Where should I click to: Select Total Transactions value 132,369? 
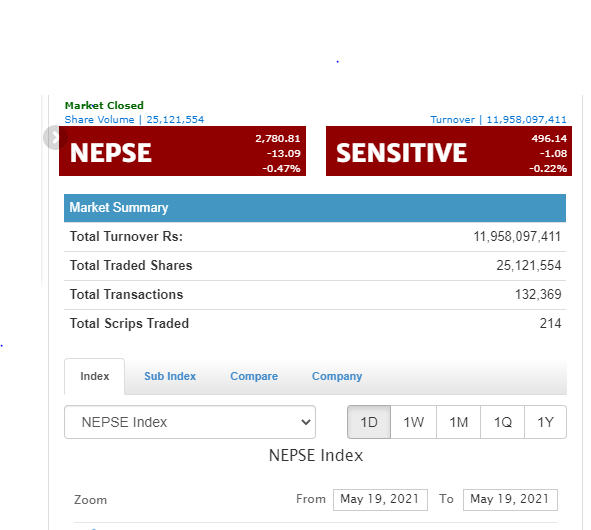538,294
